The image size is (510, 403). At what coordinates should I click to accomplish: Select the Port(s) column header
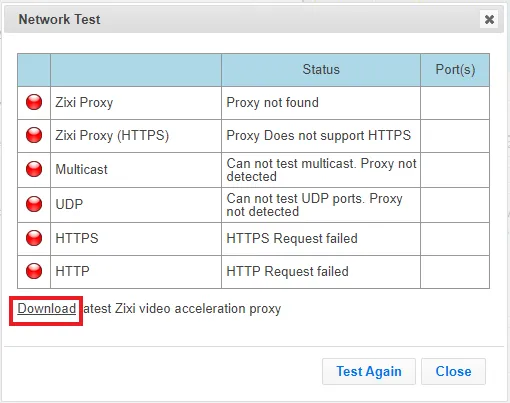pos(455,70)
